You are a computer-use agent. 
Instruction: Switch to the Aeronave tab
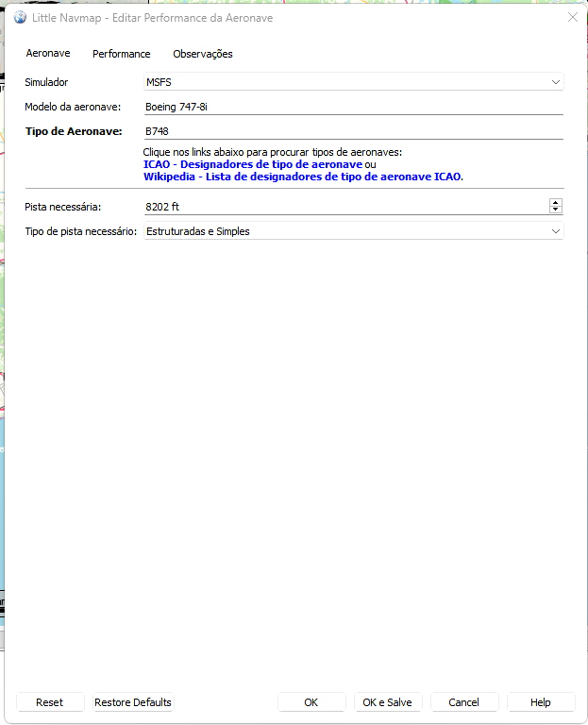[x=48, y=53]
